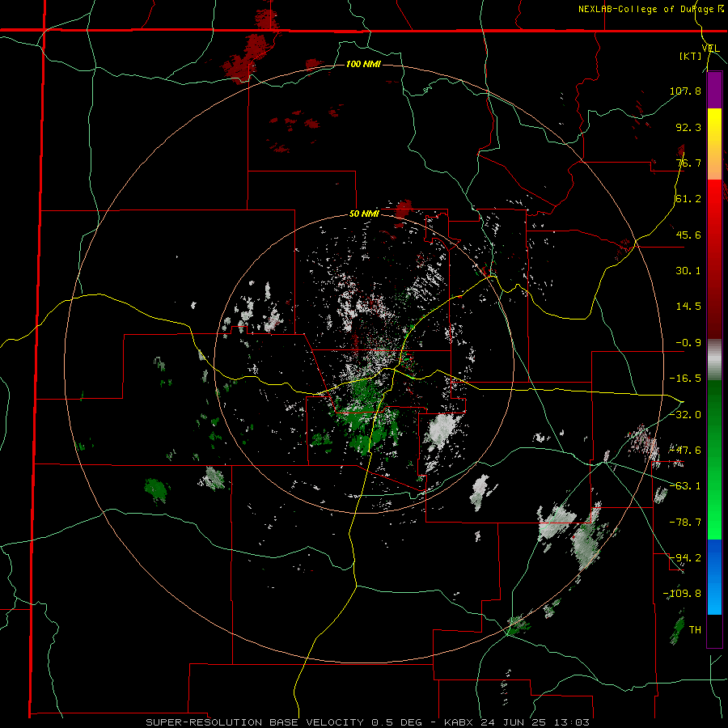Image resolution: width=728 pixels, height=728 pixels.
Task: Click the -94.2 legend value
Action: click(685, 558)
